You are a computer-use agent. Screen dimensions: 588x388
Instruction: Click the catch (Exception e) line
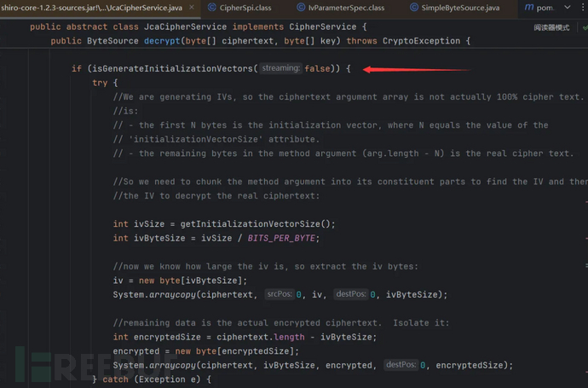click(x=152, y=379)
